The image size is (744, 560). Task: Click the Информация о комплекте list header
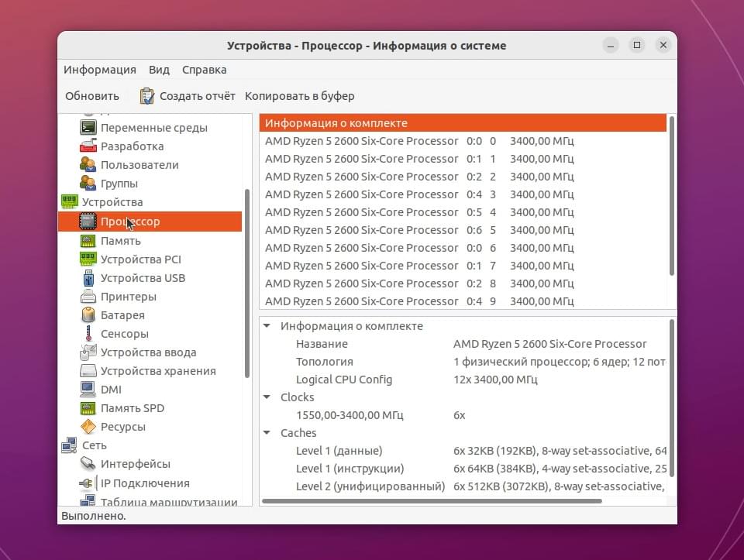(x=463, y=123)
